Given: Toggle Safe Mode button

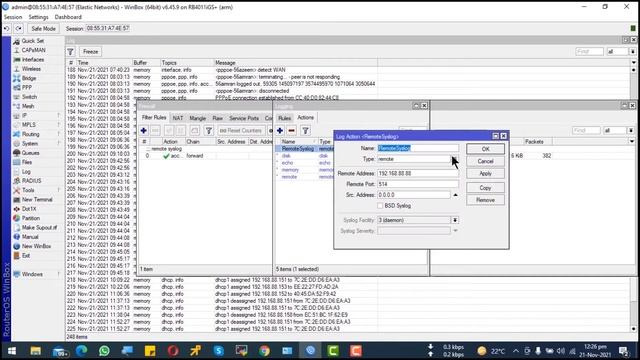Looking at the screenshot, I should click(x=43, y=29).
